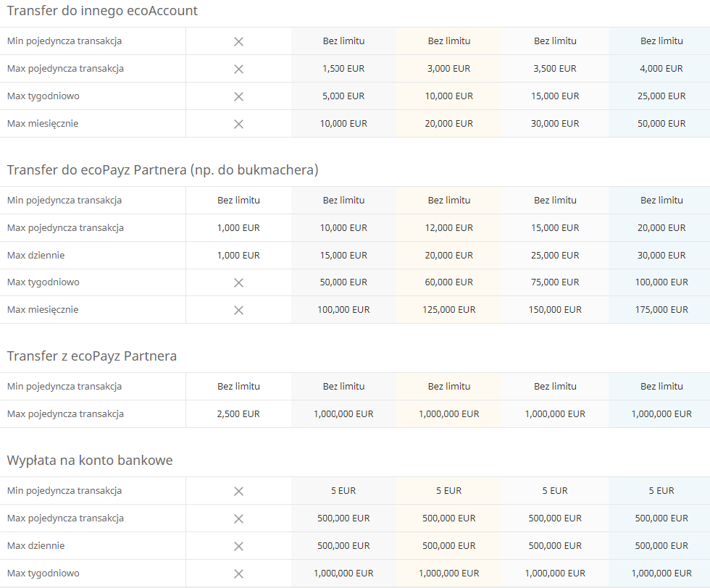Click the X mark in ecoPayz Partnera Max tygodniowo row
The image size is (710, 588).
click(x=238, y=283)
